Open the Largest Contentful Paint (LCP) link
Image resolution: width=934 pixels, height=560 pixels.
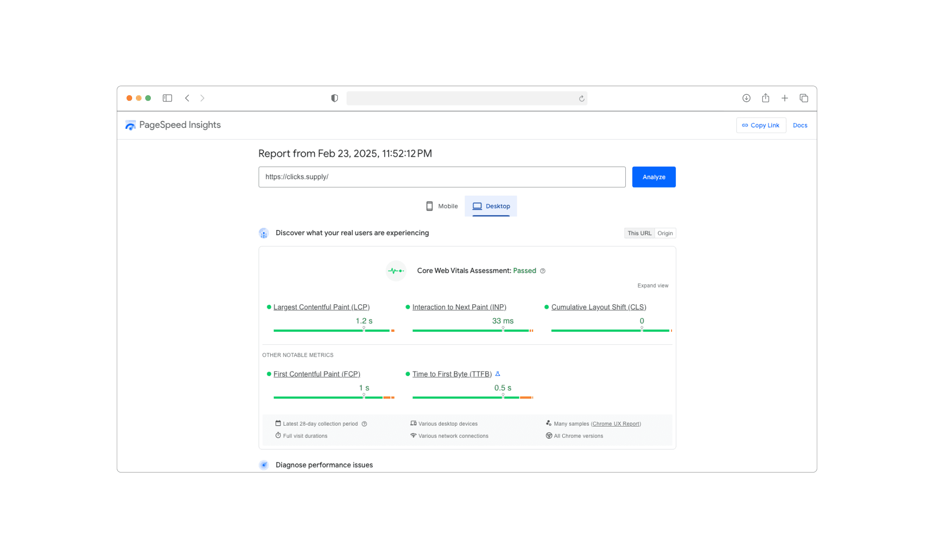tap(321, 307)
